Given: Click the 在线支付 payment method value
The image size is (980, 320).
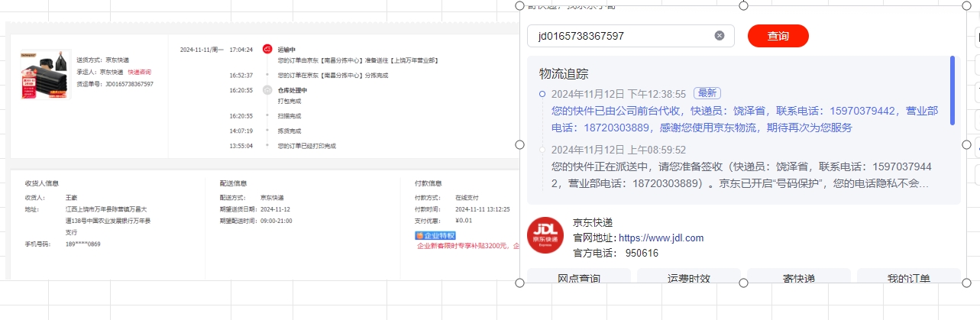Looking at the screenshot, I should point(466,198).
